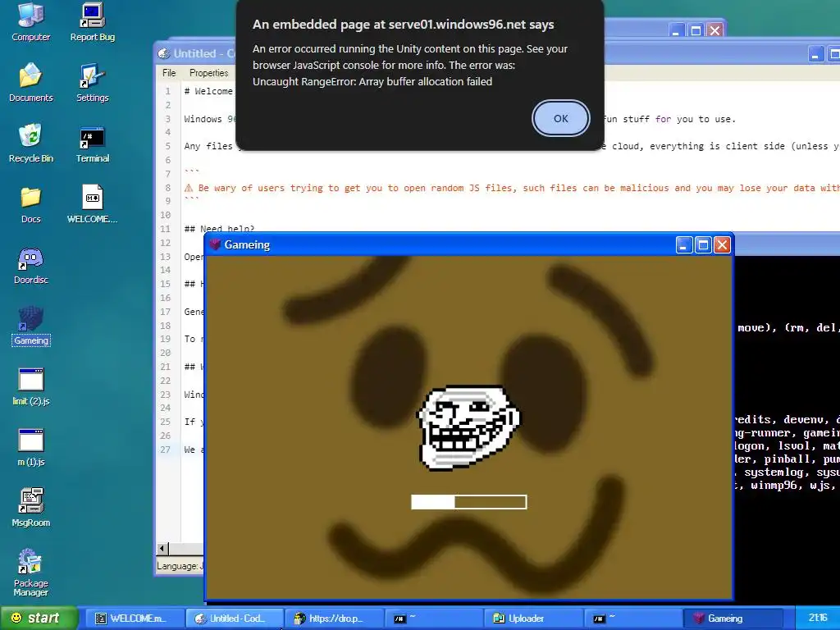Switch to the https://dro.p taskbar item
Image resolution: width=840 pixels, height=630 pixels.
point(333,619)
